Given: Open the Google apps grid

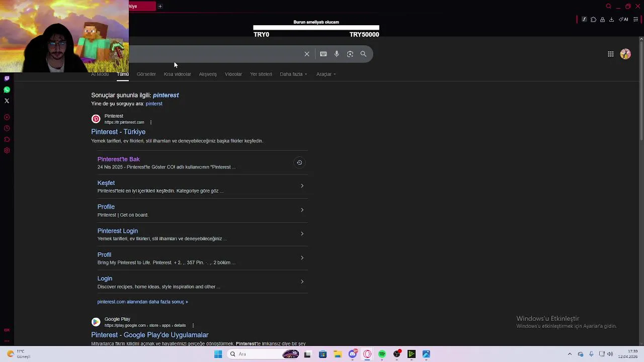Looking at the screenshot, I should 610,54.
